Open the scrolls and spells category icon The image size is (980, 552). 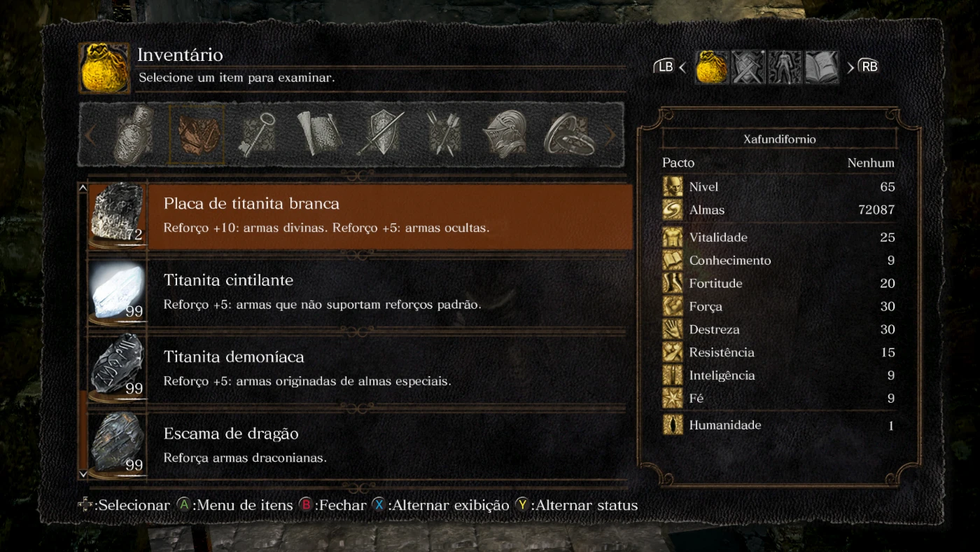click(x=318, y=133)
